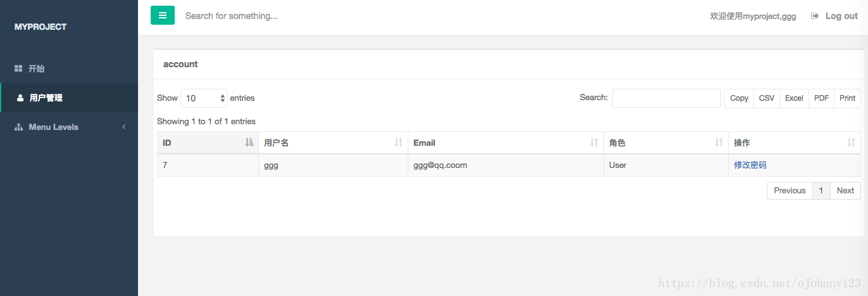Screen dimensions: 868x296
Task: Sort by Email column sort icon
Action: click(594, 143)
